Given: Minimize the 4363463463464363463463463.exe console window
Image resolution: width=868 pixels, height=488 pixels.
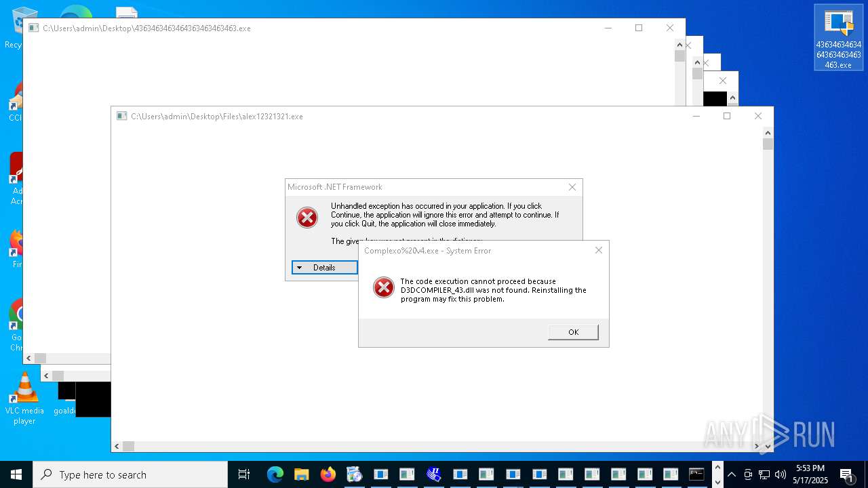Looking at the screenshot, I should (x=608, y=28).
